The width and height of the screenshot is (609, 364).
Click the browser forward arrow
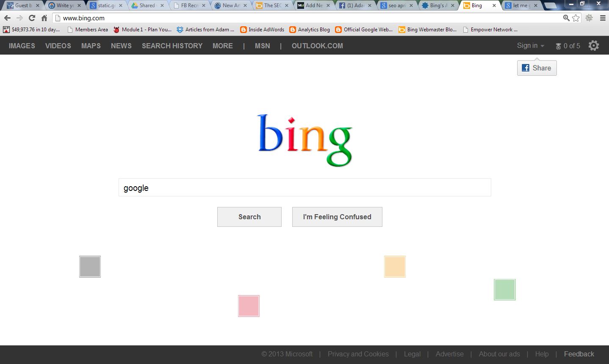[19, 18]
